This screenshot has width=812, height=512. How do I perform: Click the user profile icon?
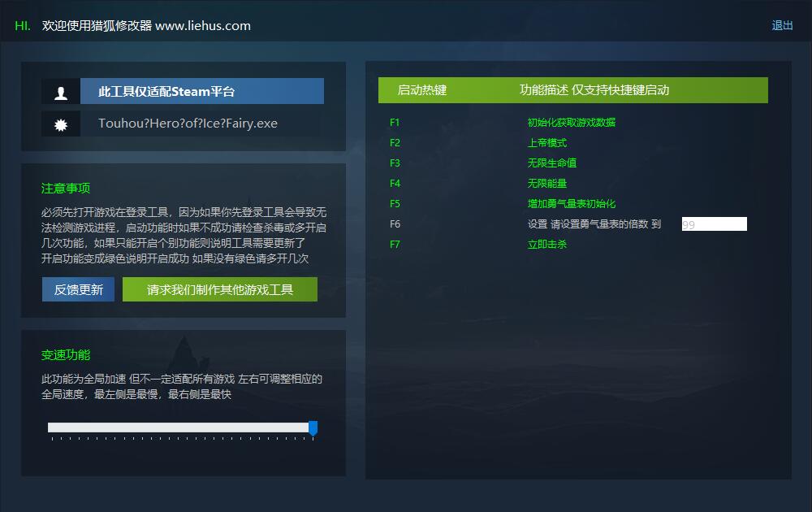[x=61, y=92]
